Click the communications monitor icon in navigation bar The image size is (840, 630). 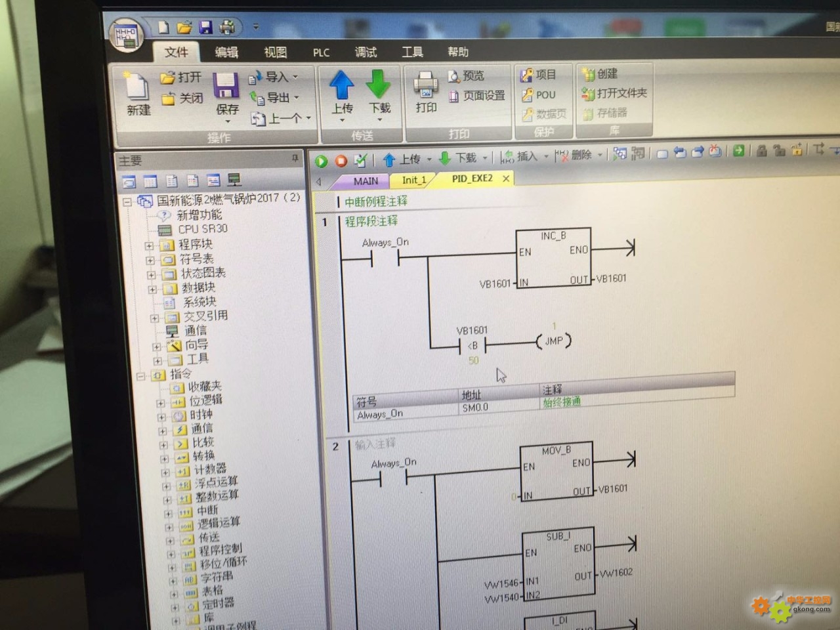tap(234, 180)
